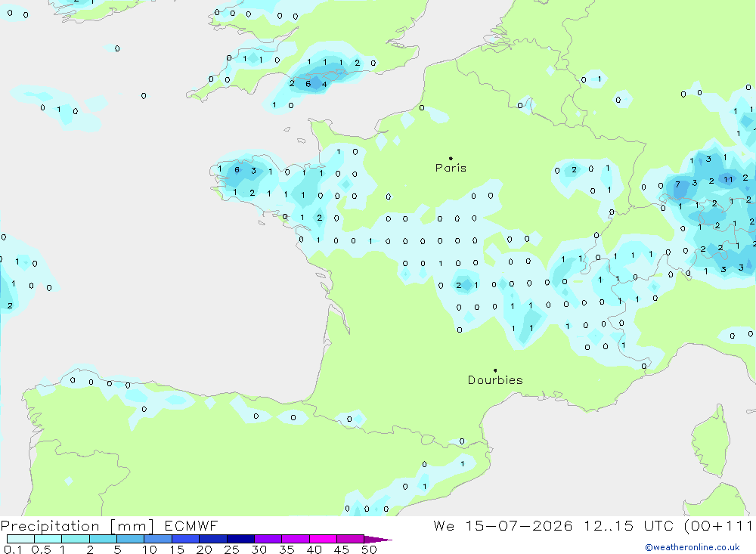Click the precipitation value '11' on the map
The width and height of the screenshot is (756, 554).
coord(728,179)
